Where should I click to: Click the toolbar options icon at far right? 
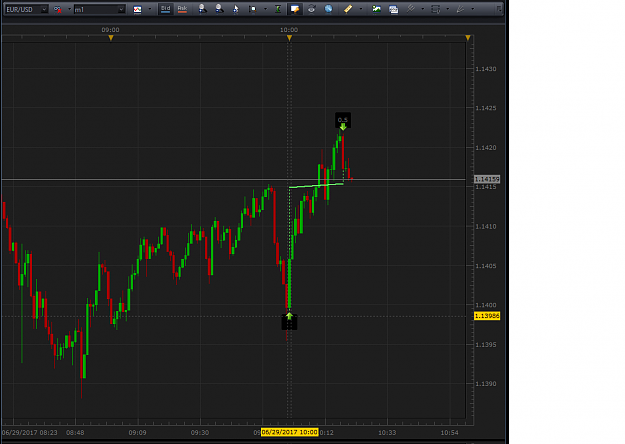pyautogui.click(x=499, y=9)
